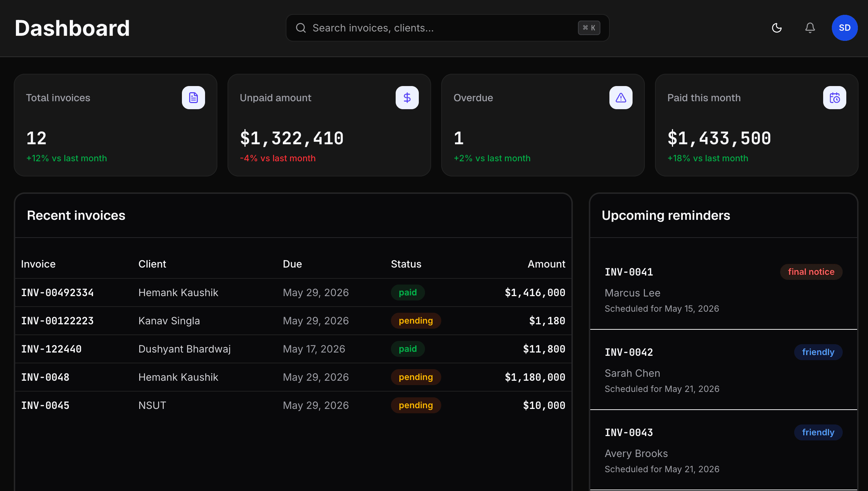This screenshot has width=868, height=491.
Task: Click the Recent invoices heading
Action: tap(76, 215)
